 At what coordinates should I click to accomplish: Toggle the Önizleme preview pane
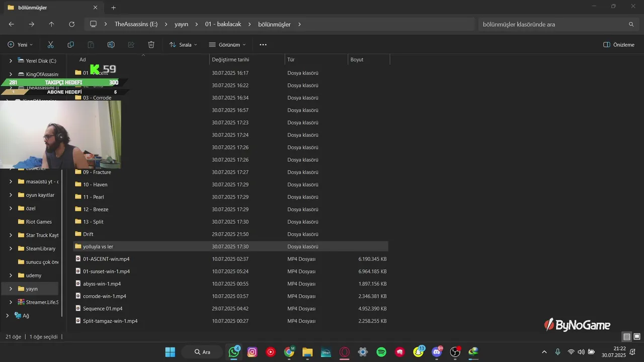pyautogui.click(x=619, y=45)
